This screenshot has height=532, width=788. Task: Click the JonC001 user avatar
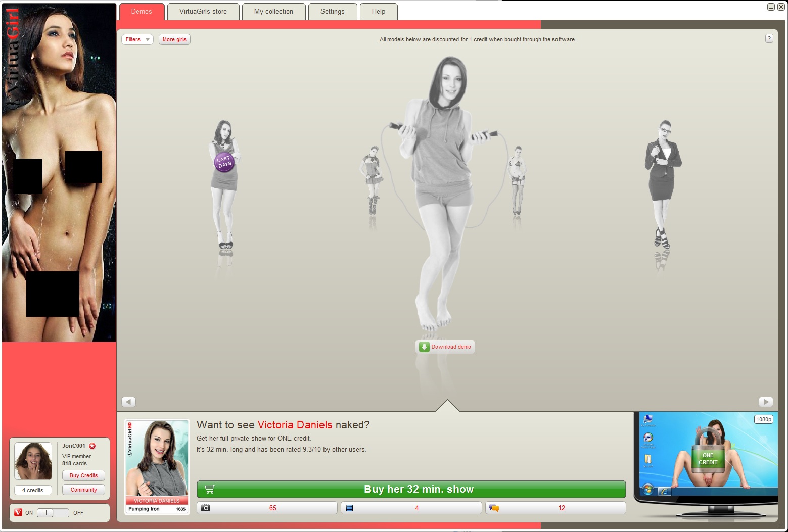(33, 461)
